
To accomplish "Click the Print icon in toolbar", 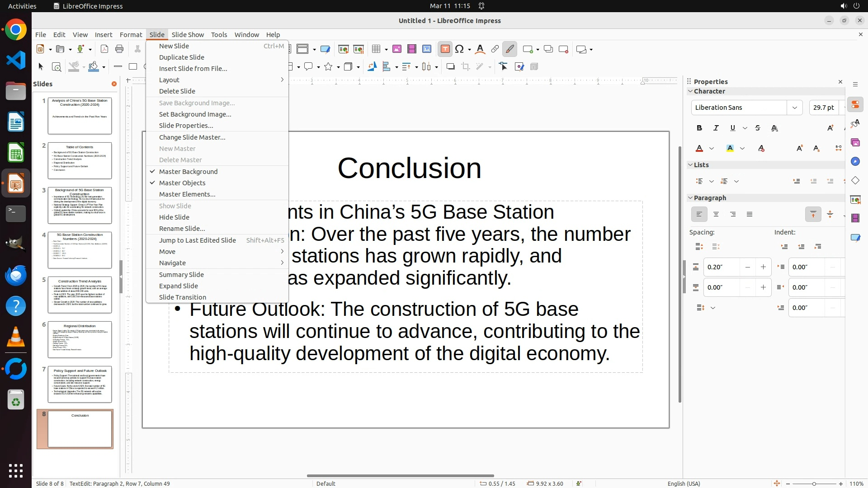I will point(119,49).
